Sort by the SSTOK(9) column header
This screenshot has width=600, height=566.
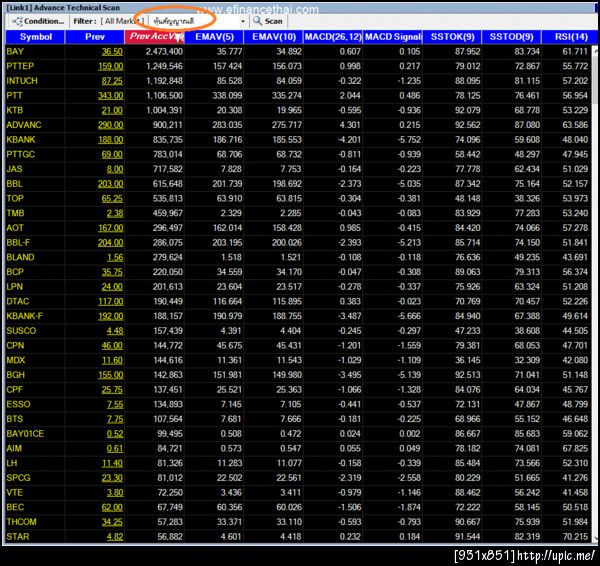[x=452, y=37]
